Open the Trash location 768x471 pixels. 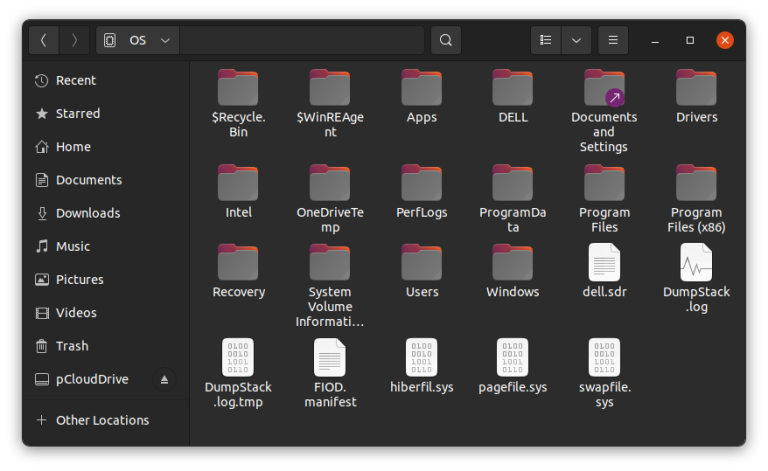click(x=72, y=346)
